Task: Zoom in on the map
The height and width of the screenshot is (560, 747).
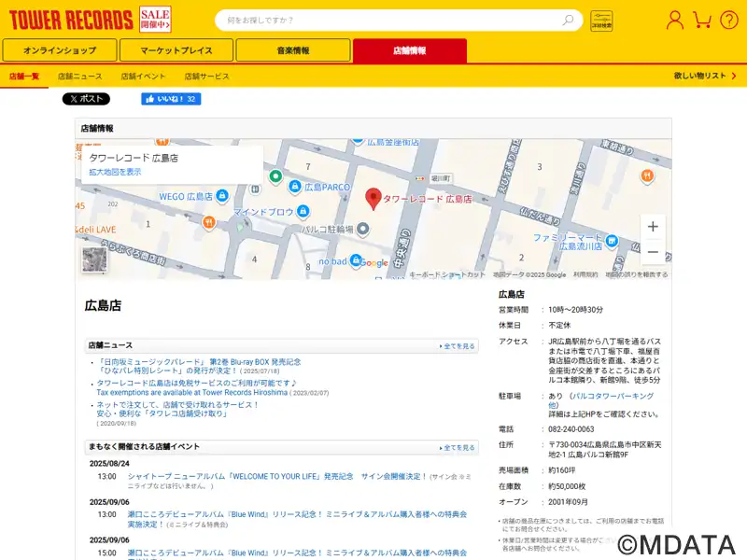Action: pyautogui.click(x=653, y=227)
